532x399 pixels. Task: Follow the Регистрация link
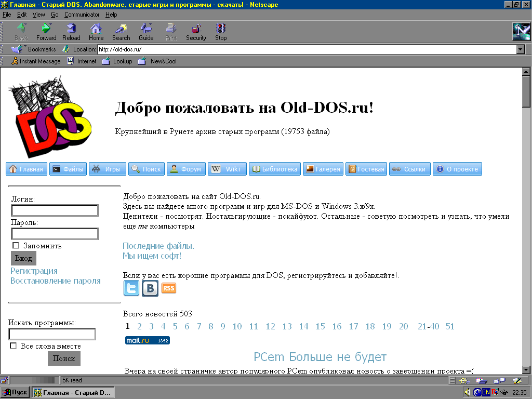(34, 271)
